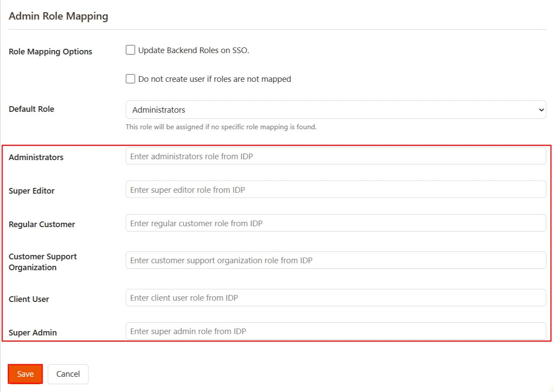This screenshot has width=554, height=392.
Task: Open the Default Role dropdown
Action: [335, 110]
